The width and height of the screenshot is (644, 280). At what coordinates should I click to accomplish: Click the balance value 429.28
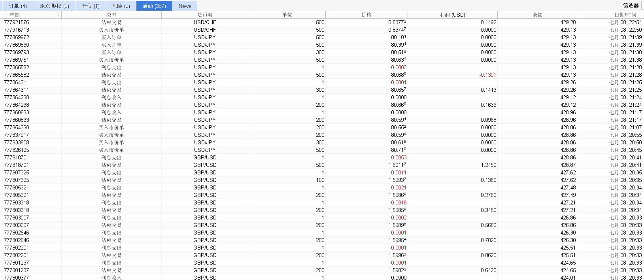(568, 23)
